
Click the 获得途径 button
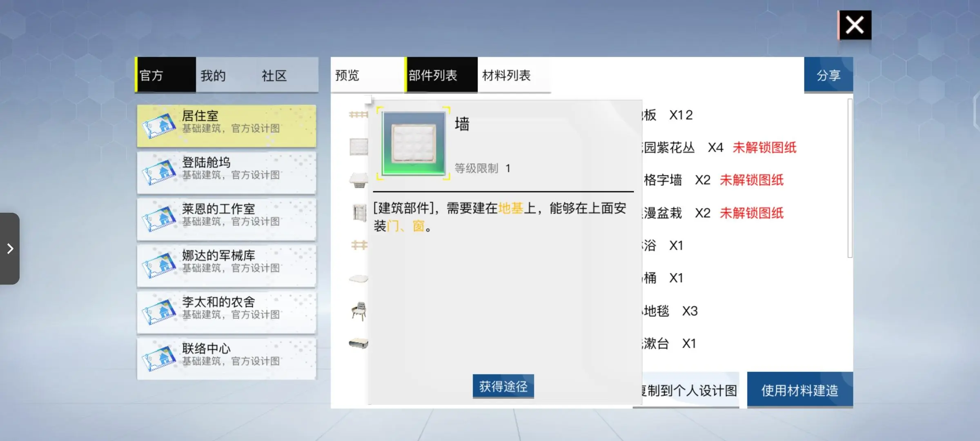(503, 386)
